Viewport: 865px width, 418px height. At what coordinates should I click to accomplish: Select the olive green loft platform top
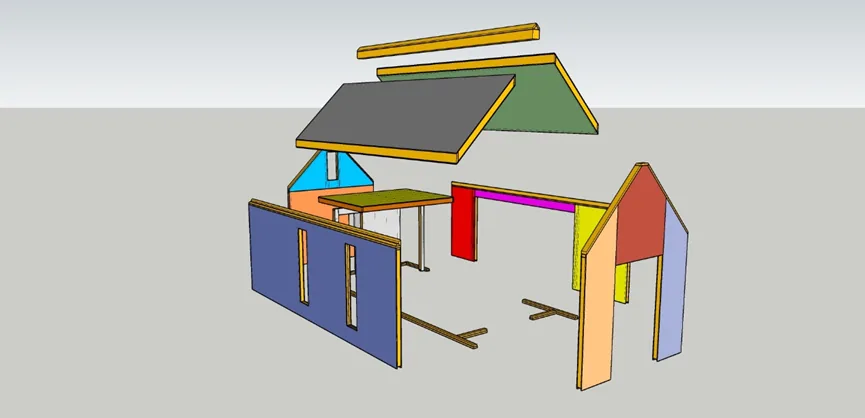386,199
